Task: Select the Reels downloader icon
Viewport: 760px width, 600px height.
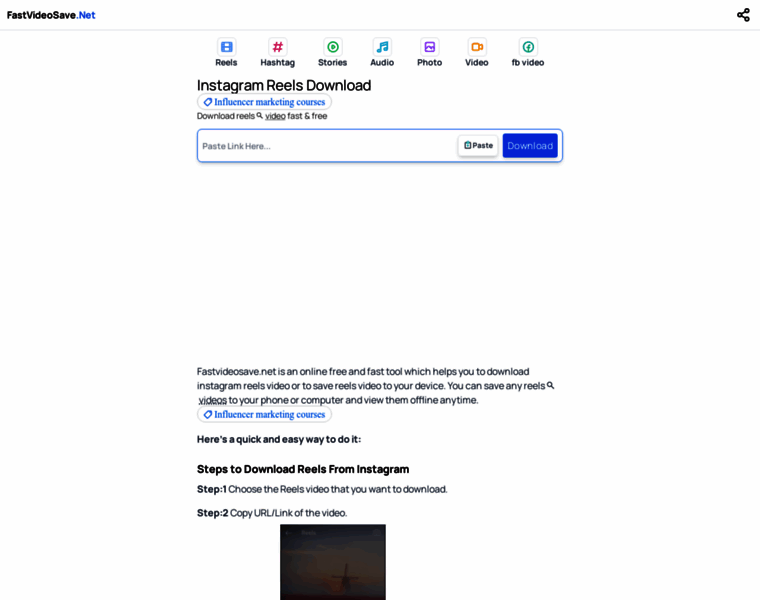Action: [226, 47]
